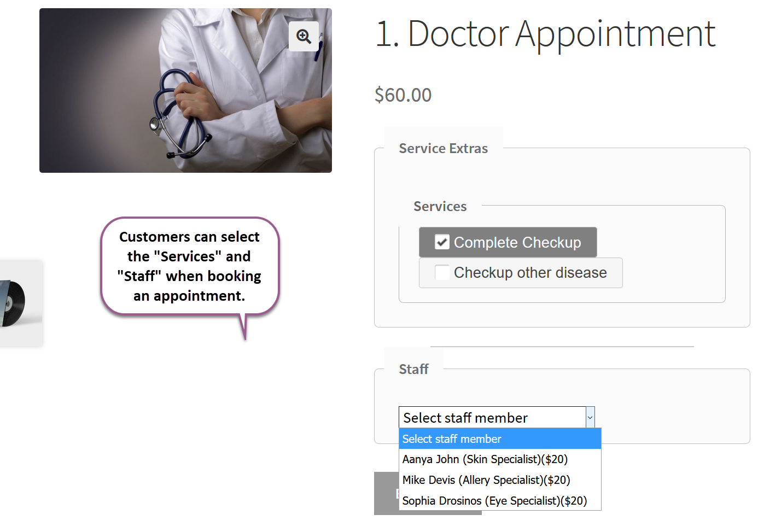Click the Staff section heading
The width and height of the screenshot is (764, 532).
click(x=414, y=369)
